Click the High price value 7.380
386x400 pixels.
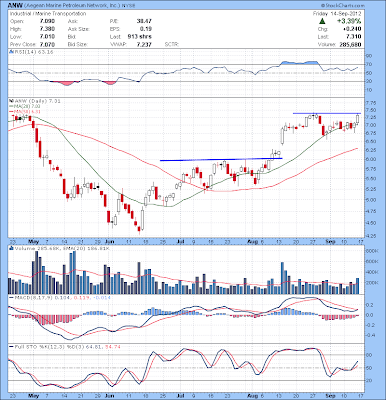coord(47,29)
